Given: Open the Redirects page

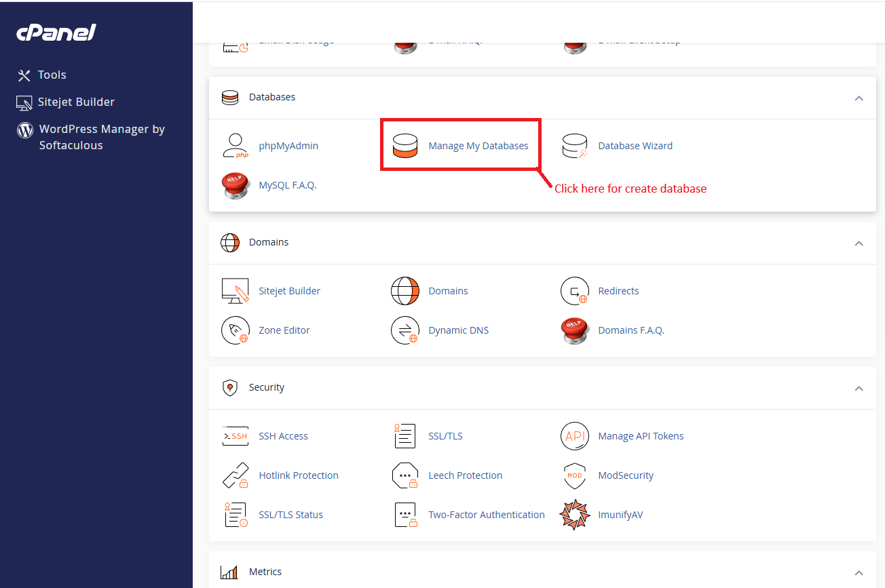Looking at the screenshot, I should pyautogui.click(x=618, y=290).
